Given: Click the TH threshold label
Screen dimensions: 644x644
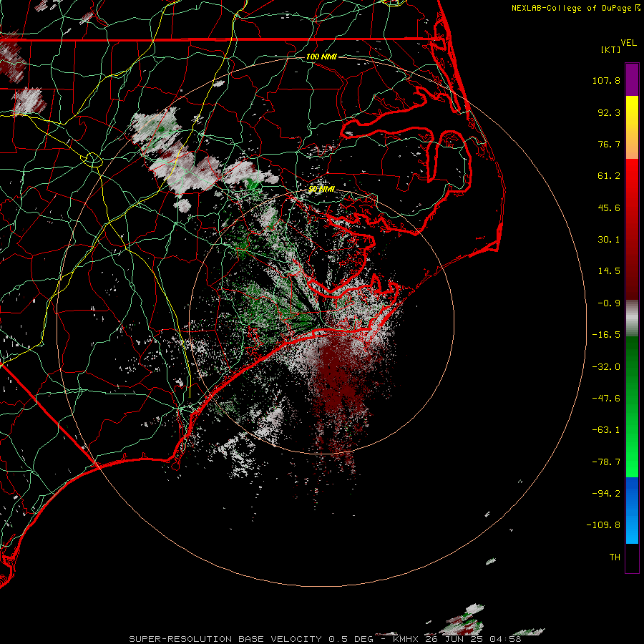Looking at the screenshot, I should coord(615,557).
